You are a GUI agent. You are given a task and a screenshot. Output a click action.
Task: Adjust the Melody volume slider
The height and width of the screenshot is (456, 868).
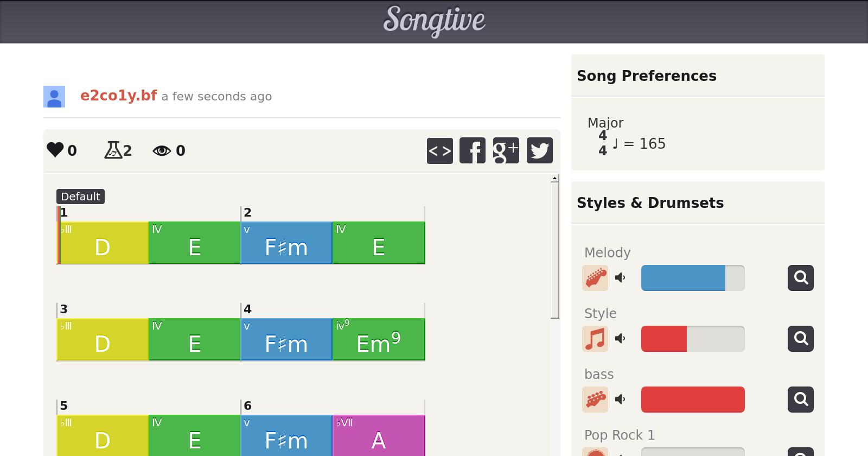tap(693, 278)
